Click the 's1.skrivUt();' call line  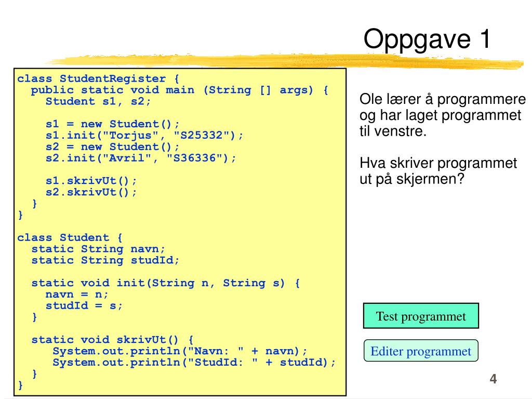point(91,181)
